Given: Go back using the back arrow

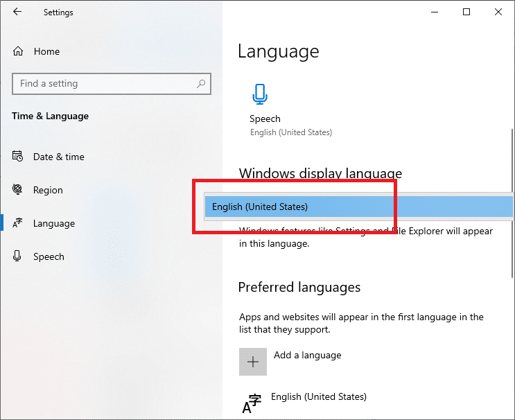Looking at the screenshot, I should click(17, 12).
